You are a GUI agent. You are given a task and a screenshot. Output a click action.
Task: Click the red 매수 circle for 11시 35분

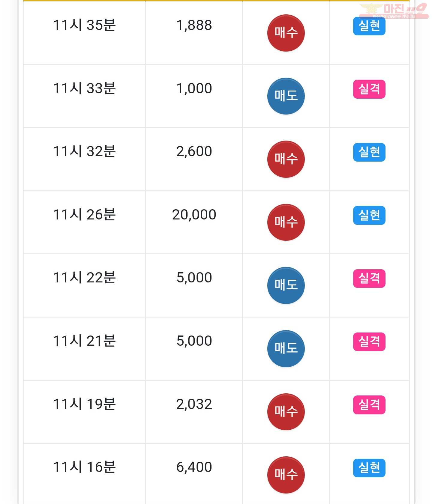tap(286, 33)
